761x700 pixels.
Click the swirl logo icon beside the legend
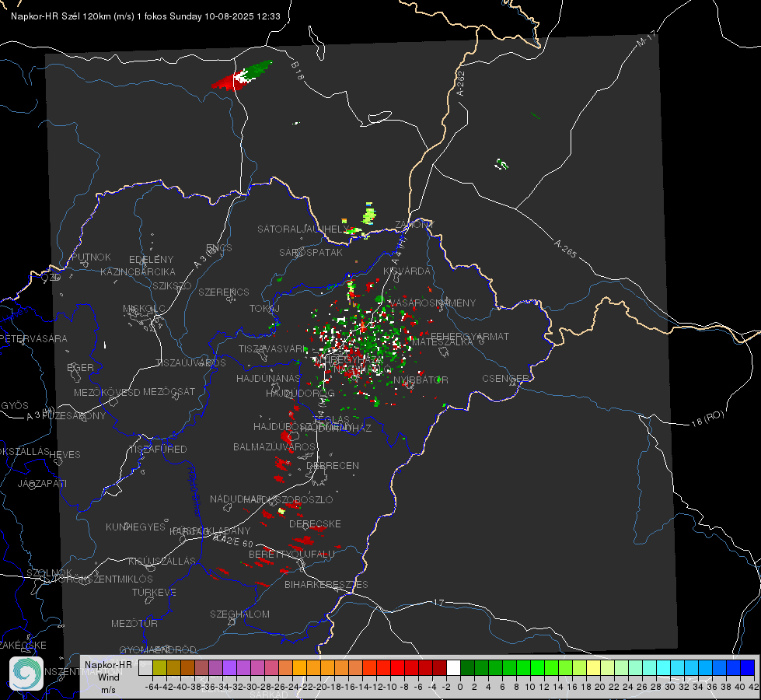click(26, 674)
